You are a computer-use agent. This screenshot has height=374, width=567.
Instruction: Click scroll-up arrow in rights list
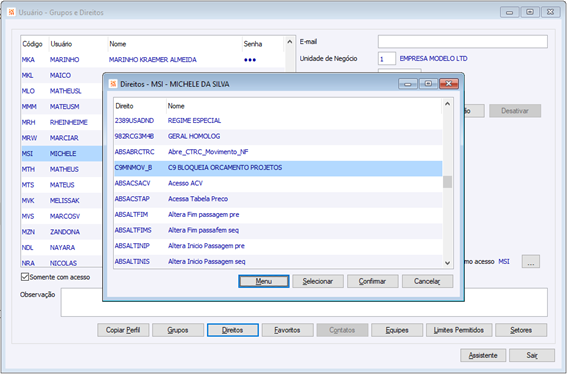coord(447,104)
